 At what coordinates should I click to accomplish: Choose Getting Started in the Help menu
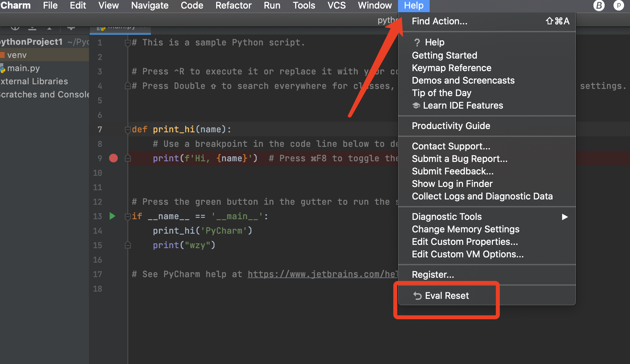[x=487, y=55]
